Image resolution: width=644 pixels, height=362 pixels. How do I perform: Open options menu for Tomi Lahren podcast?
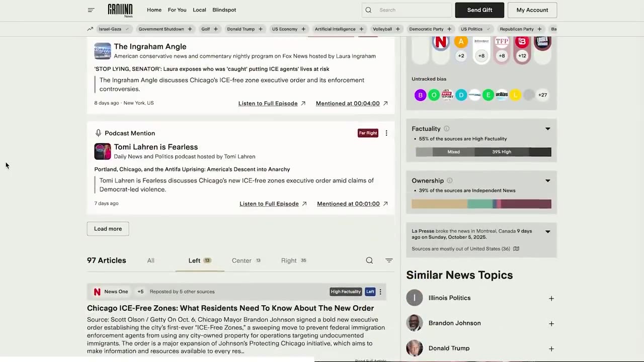pos(386,133)
